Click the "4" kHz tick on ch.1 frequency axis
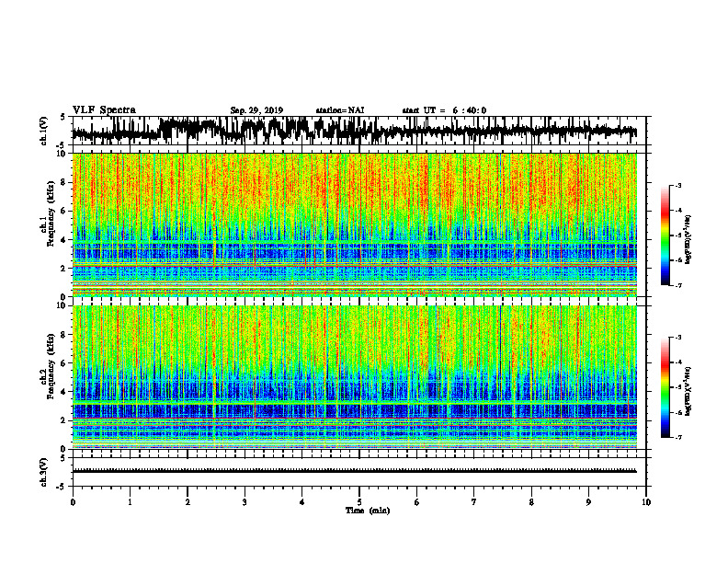 (63, 240)
